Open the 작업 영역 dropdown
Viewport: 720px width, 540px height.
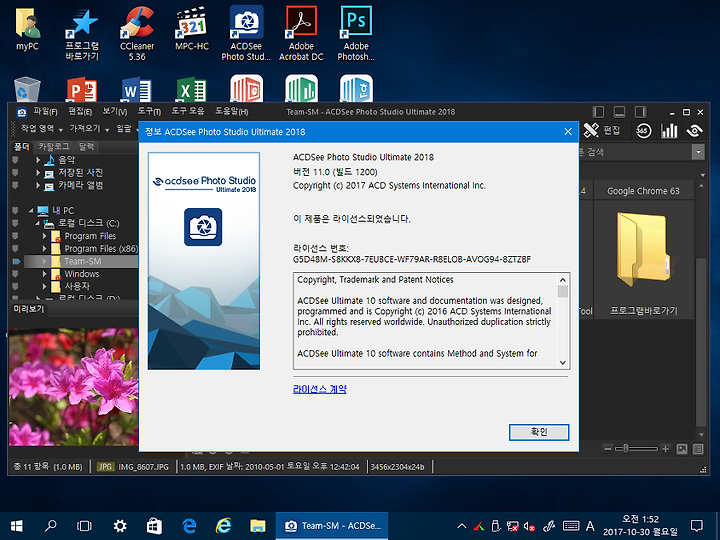41,129
